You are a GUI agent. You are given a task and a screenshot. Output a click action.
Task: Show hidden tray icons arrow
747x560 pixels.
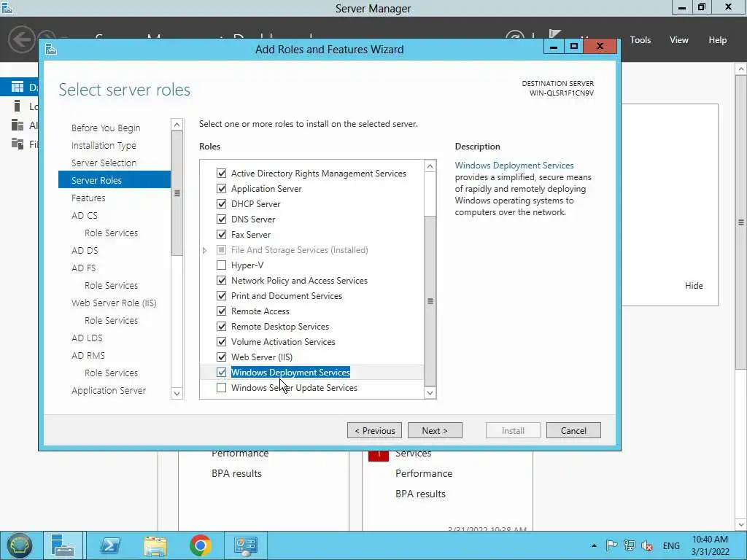pyautogui.click(x=594, y=545)
